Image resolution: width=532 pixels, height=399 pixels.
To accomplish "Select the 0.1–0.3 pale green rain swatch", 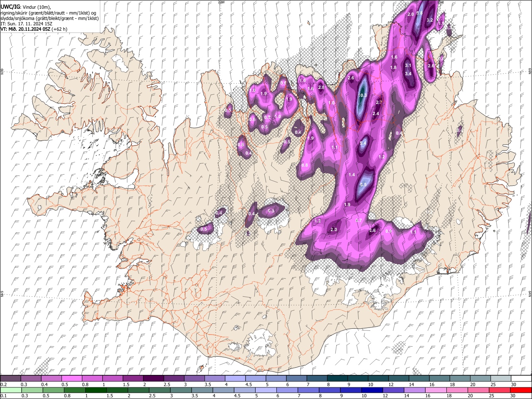I will tap(11, 390).
